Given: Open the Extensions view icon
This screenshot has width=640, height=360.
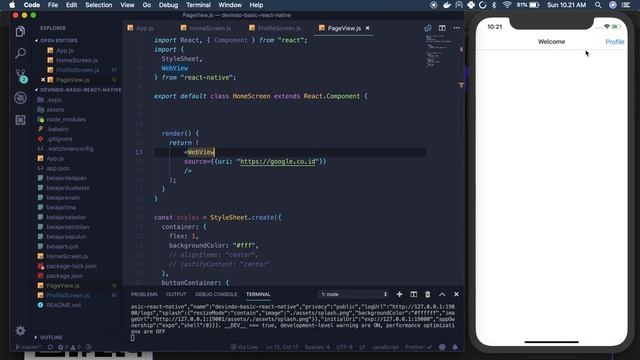Looking at the screenshot, I should click(20, 120).
